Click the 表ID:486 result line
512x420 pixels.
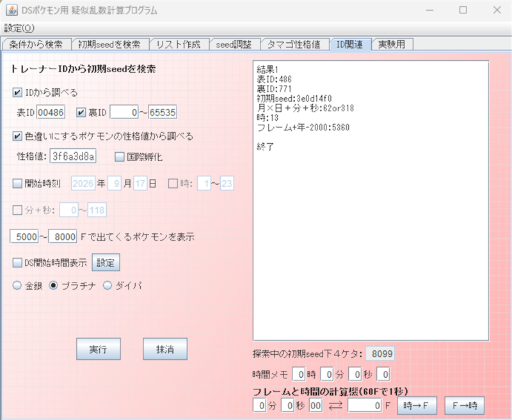coord(275,79)
